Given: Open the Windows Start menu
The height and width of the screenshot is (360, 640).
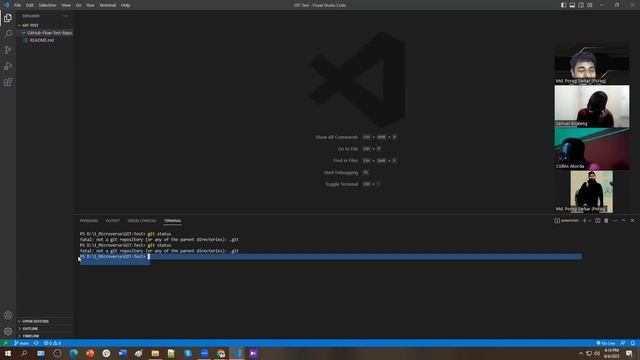Looking at the screenshot, I should [x=8, y=353].
